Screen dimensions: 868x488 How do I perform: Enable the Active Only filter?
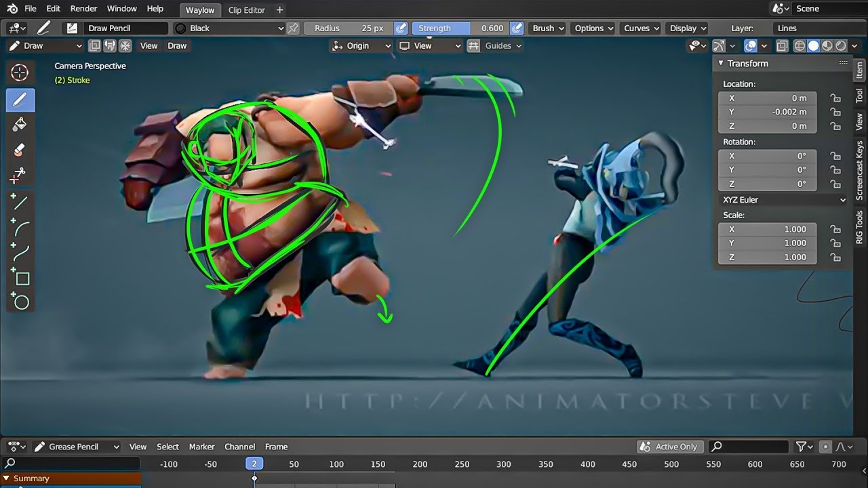(669, 446)
